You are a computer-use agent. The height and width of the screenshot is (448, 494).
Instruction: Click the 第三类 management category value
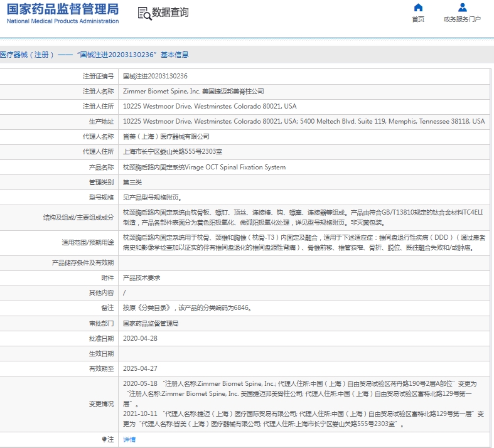(132, 183)
